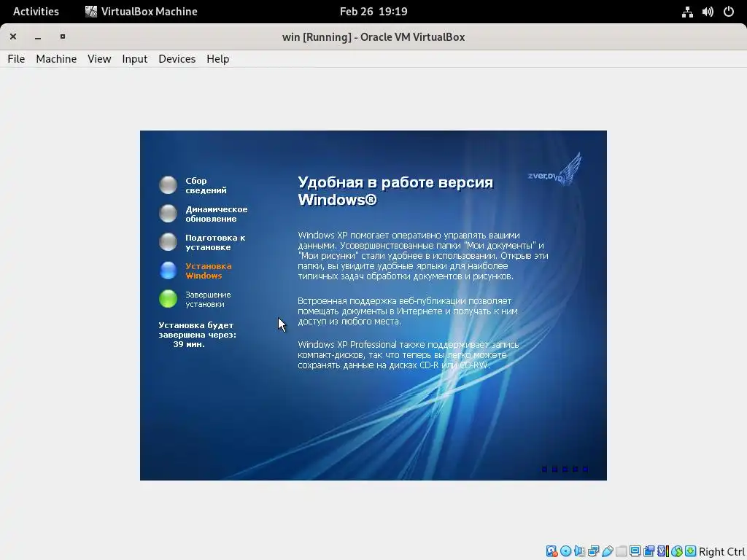The height and width of the screenshot is (560, 747).
Task: Click the '39 мин.' remaining time text
Action: (189, 344)
